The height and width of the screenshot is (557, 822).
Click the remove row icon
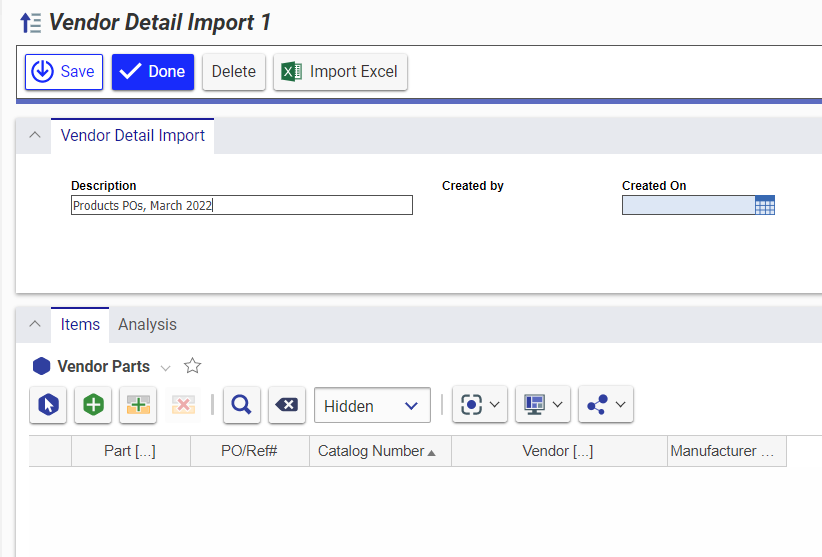pos(183,405)
